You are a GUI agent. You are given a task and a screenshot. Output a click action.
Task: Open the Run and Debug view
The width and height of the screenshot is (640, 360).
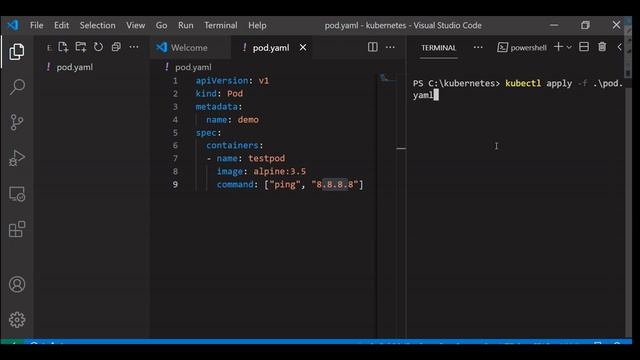(x=17, y=158)
